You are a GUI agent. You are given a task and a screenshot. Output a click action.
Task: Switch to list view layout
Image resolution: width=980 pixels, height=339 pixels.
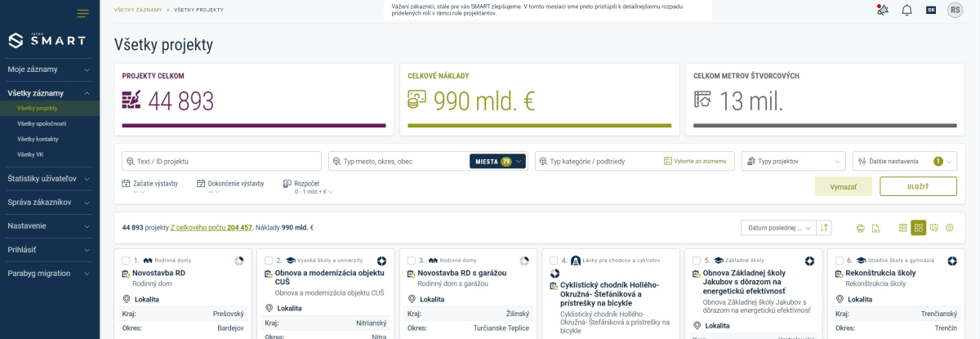tap(902, 228)
